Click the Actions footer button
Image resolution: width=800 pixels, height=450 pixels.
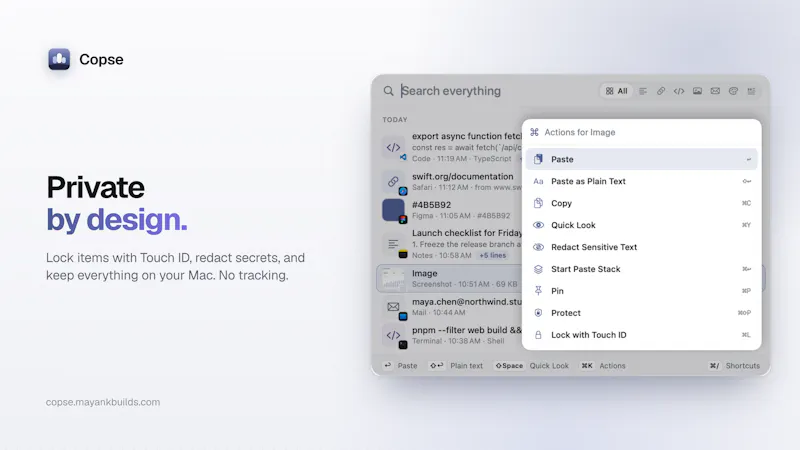pyautogui.click(x=603, y=366)
